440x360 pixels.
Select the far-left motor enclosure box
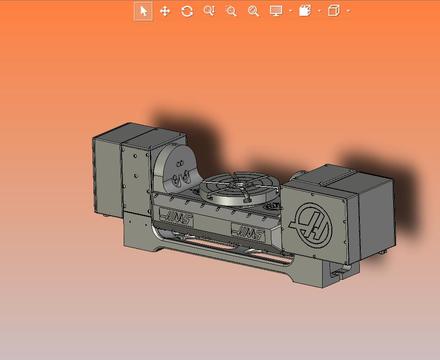(107, 173)
